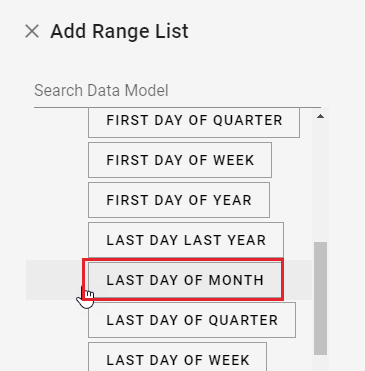Viewport: 365px width, 371px height.
Task: Choose the FIRST DAY OF WEEK option
Action: [x=180, y=160]
